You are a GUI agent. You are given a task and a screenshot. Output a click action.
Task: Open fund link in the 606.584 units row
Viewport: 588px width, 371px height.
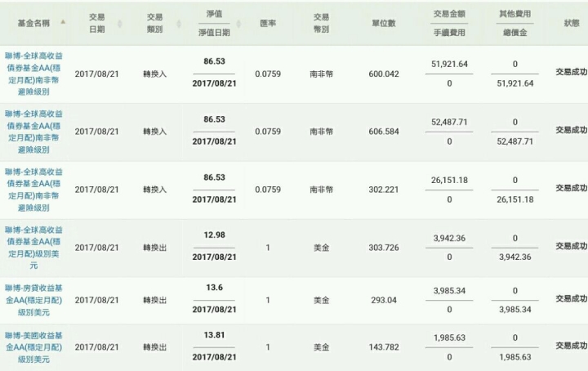33,132
